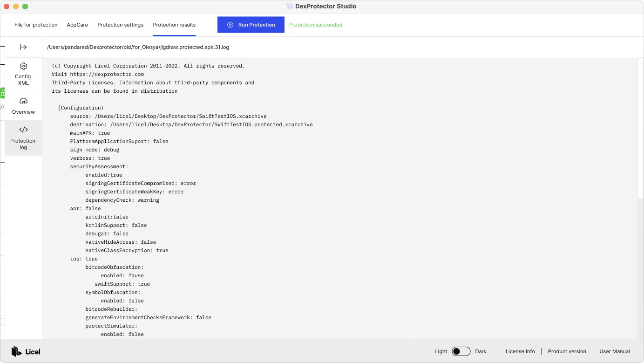644x363 pixels.
Task: Click the Run Protection button
Action: pyautogui.click(x=251, y=25)
